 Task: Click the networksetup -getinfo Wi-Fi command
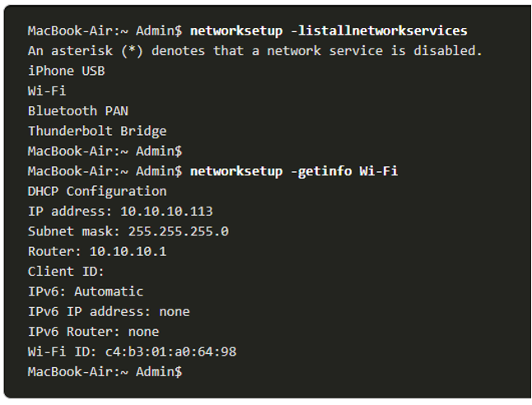tap(294, 171)
